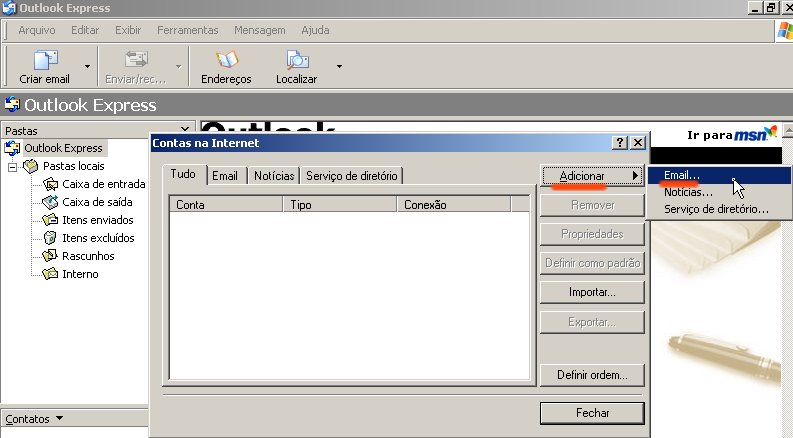793x438 pixels.
Task: Select the Interno folder label
Action: click(80, 274)
